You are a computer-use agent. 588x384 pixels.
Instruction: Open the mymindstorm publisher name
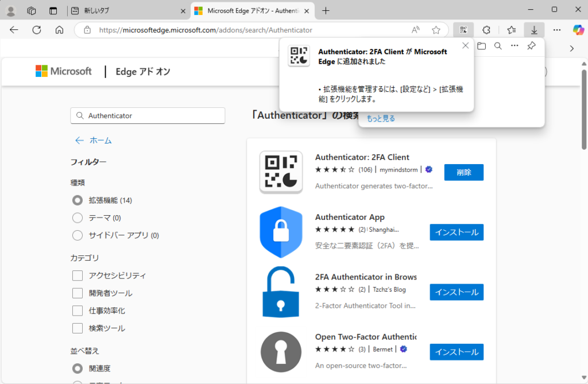click(x=399, y=170)
